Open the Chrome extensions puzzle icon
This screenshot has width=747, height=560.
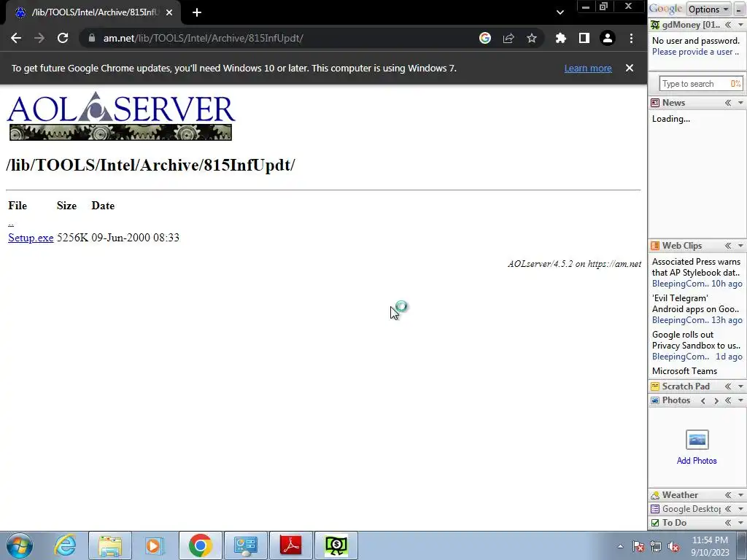tap(561, 38)
